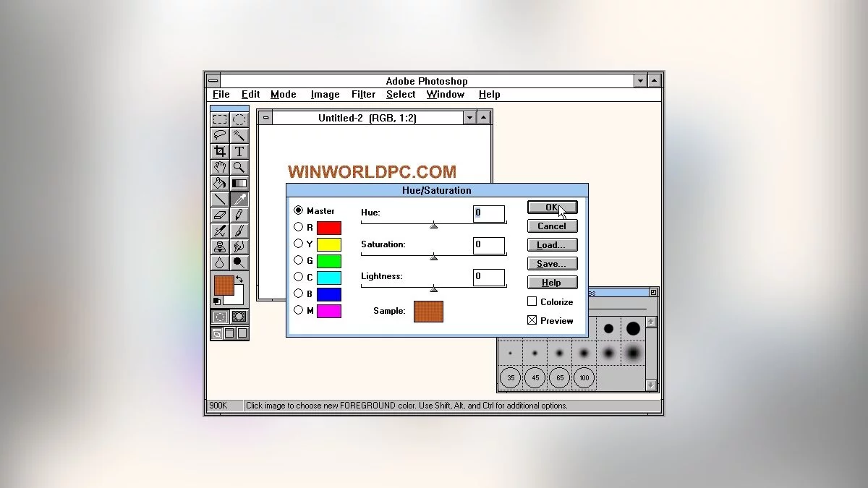Open the Photoshop window's control menu box
The width and height of the screenshot is (868, 488).
[213, 81]
